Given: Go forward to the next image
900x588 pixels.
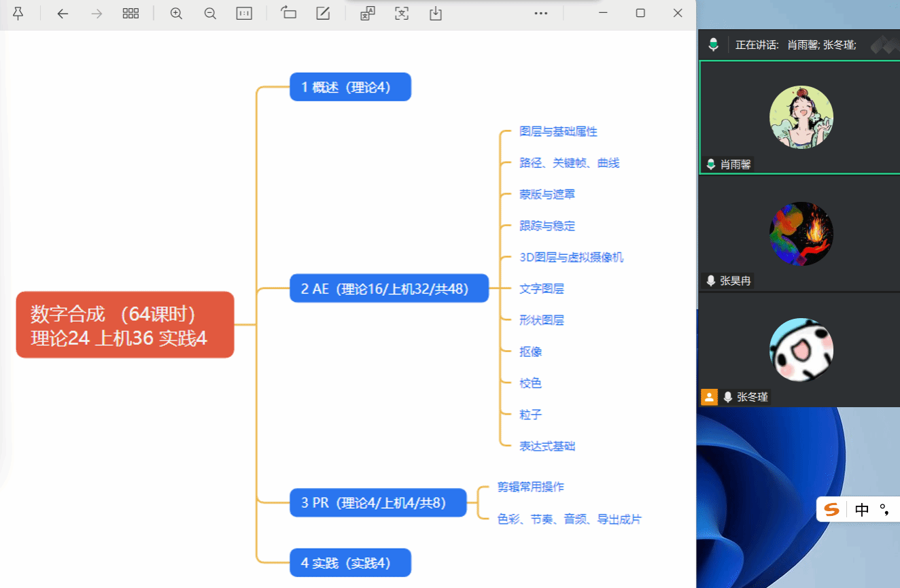Looking at the screenshot, I should tap(97, 14).
